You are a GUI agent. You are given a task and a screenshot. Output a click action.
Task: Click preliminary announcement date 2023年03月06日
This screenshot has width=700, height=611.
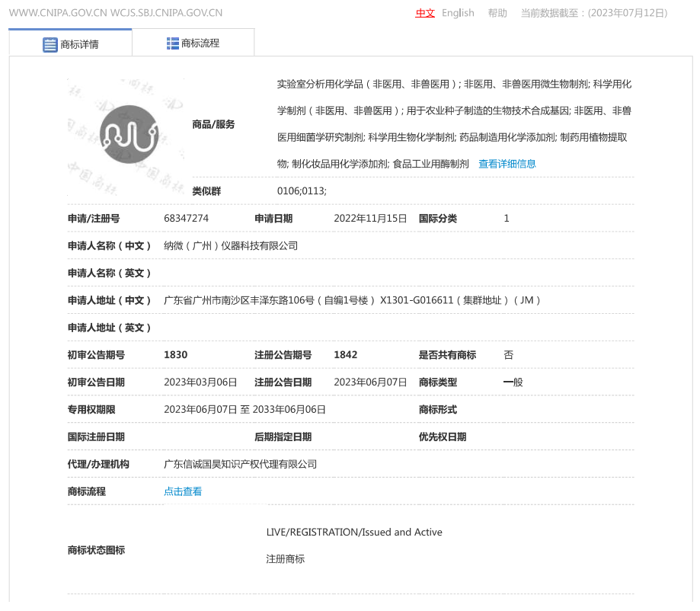click(x=200, y=382)
